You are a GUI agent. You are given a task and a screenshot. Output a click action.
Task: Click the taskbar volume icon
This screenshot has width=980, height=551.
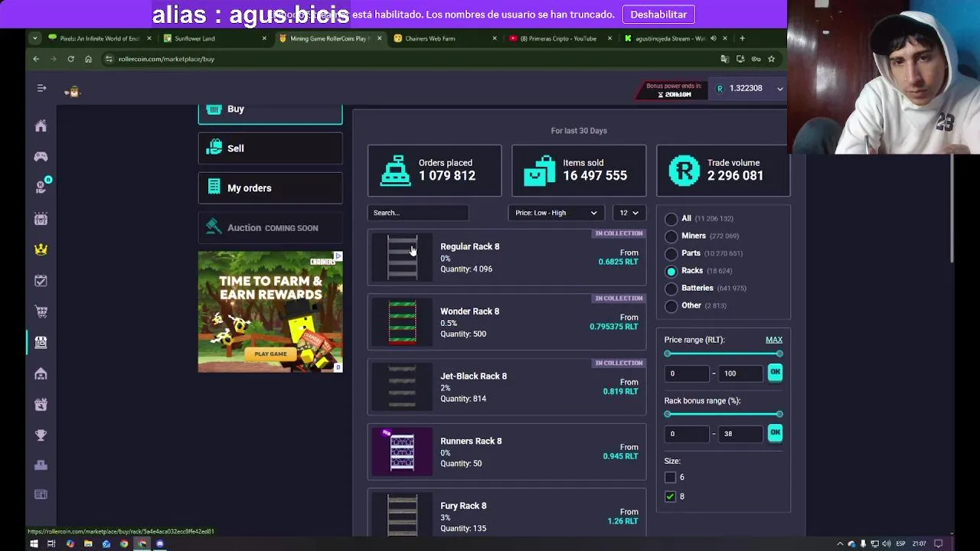tap(887, 544)
